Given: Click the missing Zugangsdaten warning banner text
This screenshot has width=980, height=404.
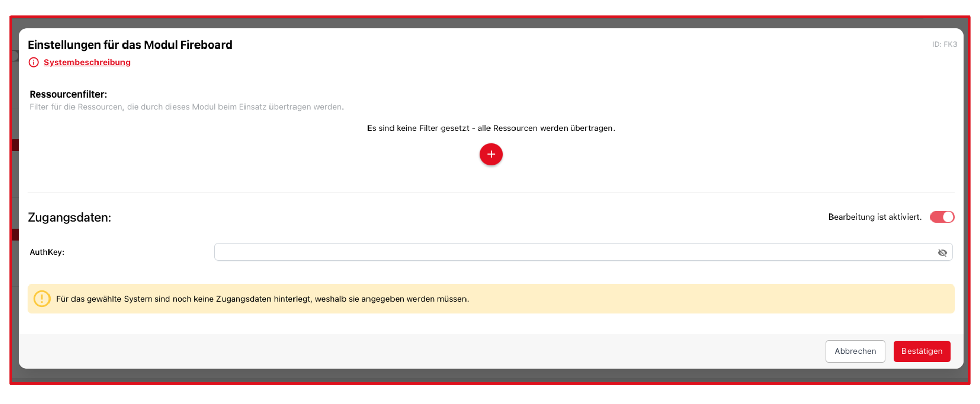Looking at the screenshot, I should [262, 299].
